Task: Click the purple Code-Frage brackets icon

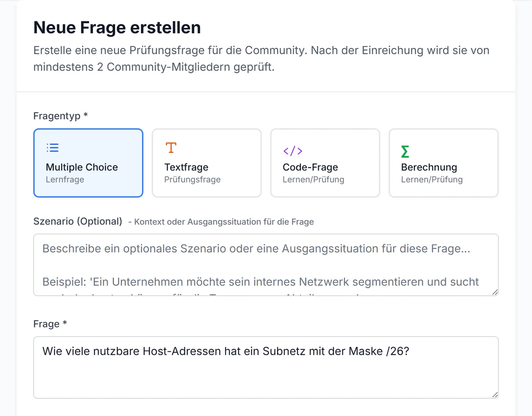Action: (293, 151)
